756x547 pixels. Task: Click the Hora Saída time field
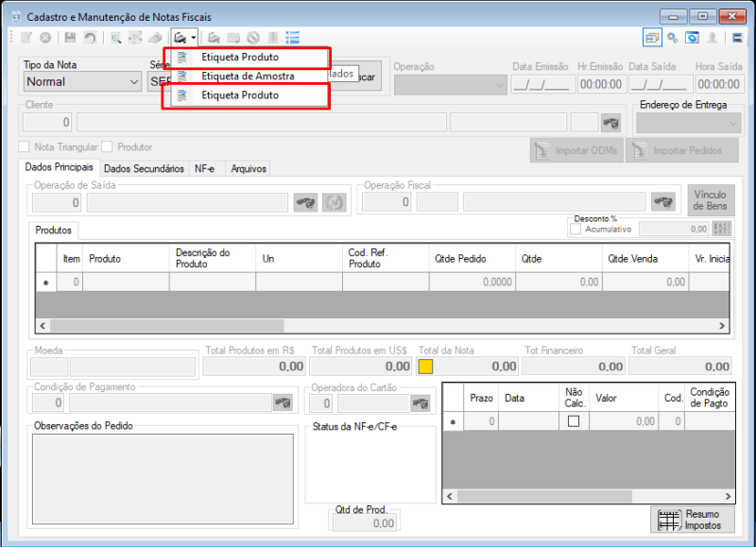tap(718, 84)
